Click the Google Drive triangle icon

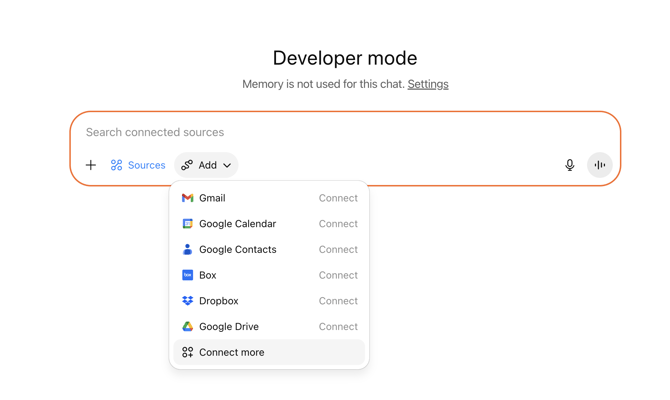point(187,327)
